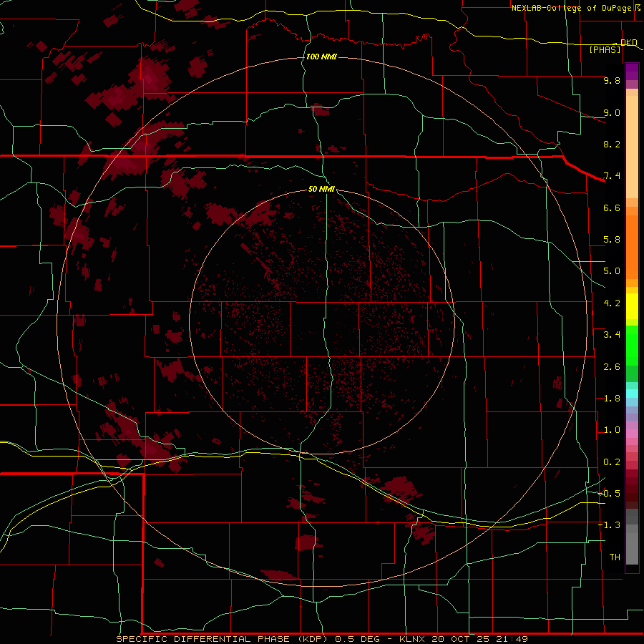Click the 20 OCT 25 date text

pyautogui.click(x=462, y=639)
